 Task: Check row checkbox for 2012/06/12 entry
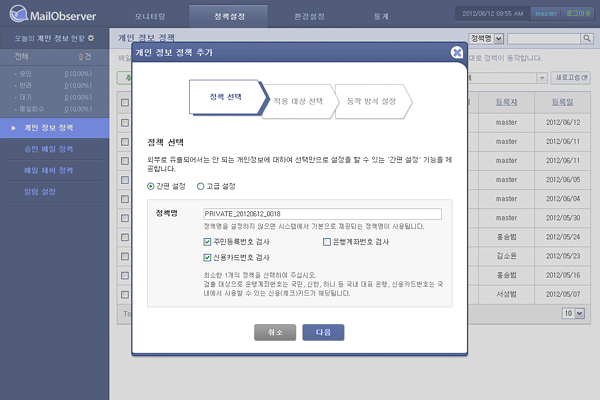point(125,122)
